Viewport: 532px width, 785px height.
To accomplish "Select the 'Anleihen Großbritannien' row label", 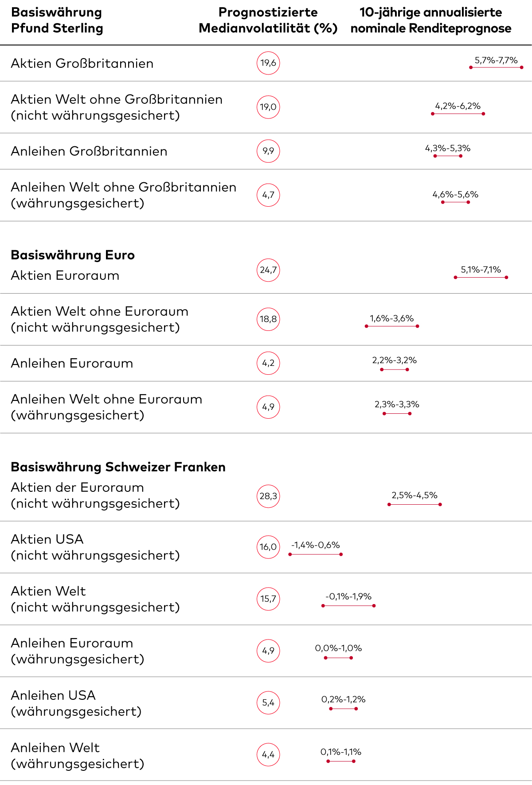I will click(89, 151).
